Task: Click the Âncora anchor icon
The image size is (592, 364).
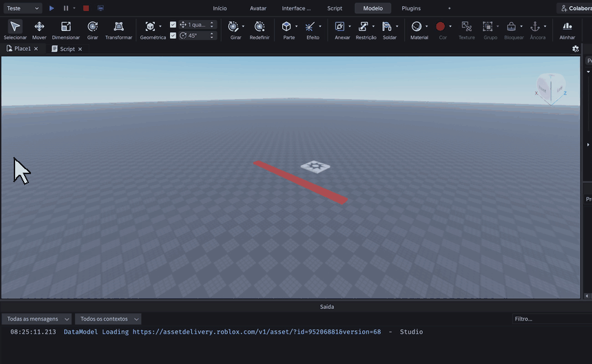Action: coord(535,26)
